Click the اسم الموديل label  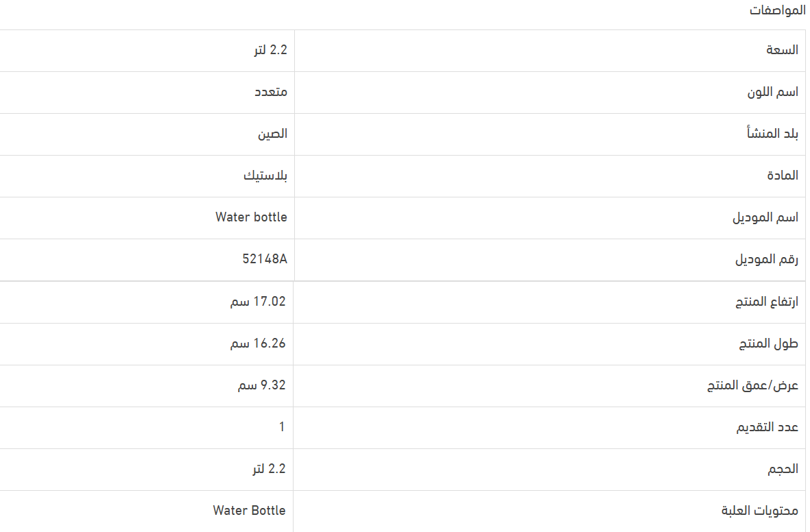click(x=765, y=217)
